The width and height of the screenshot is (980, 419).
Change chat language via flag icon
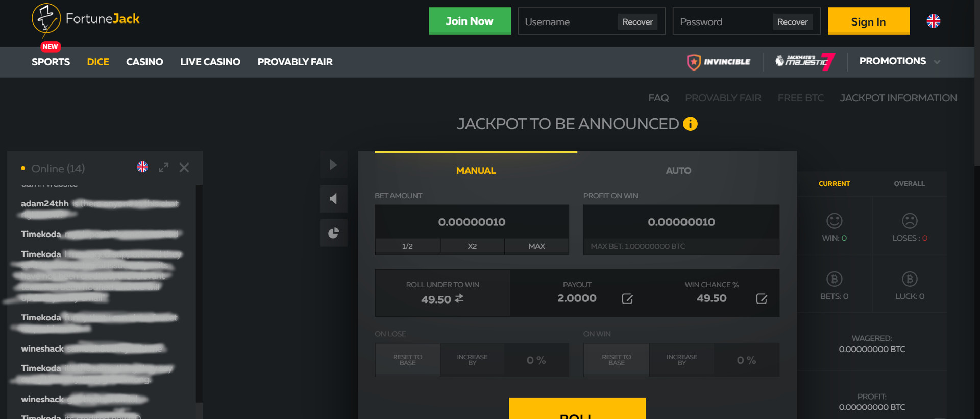(142, 167)
